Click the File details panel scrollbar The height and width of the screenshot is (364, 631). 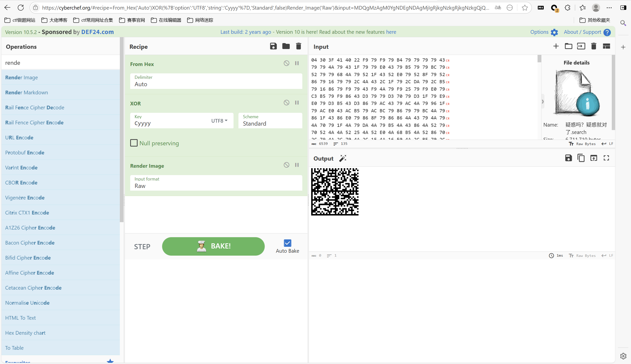click(613, 93)
